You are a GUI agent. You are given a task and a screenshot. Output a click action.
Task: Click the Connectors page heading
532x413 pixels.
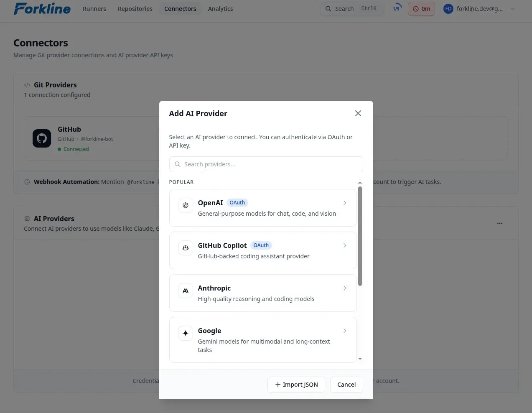click(x=41, y=43)
